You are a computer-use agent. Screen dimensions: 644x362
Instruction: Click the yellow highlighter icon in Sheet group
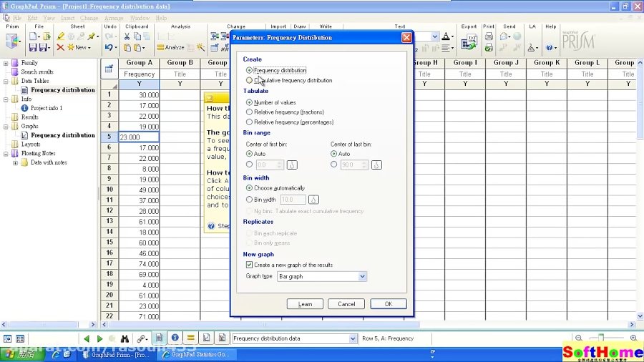(61, 36)
